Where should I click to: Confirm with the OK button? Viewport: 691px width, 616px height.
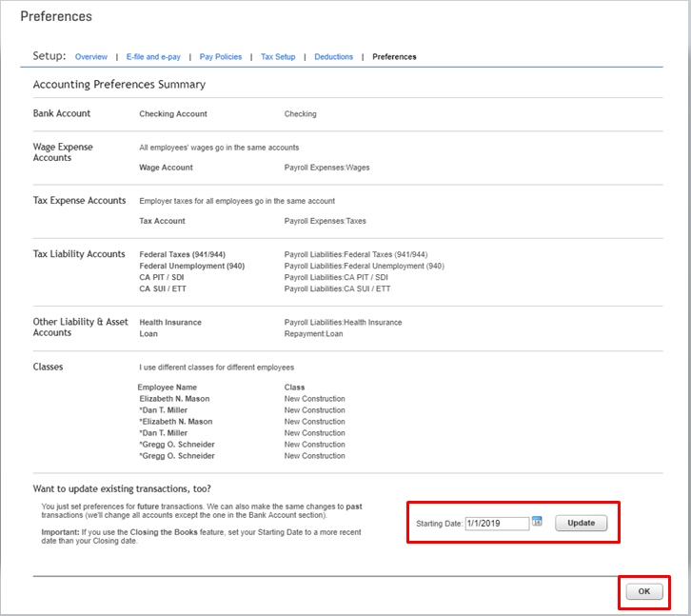coord(644,591)
